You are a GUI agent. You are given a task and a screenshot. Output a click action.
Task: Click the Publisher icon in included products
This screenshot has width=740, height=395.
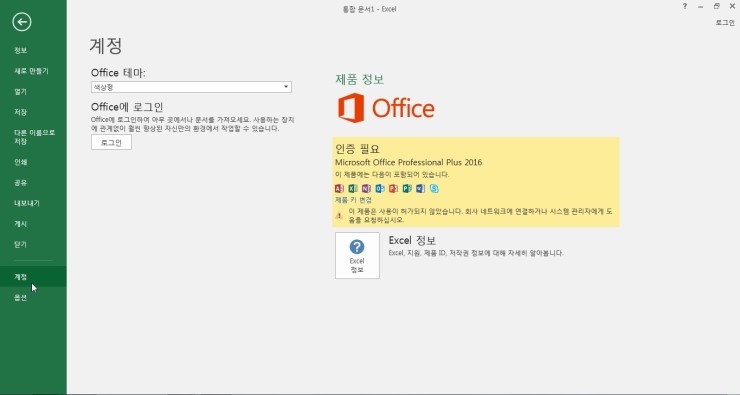coord(407,188)
